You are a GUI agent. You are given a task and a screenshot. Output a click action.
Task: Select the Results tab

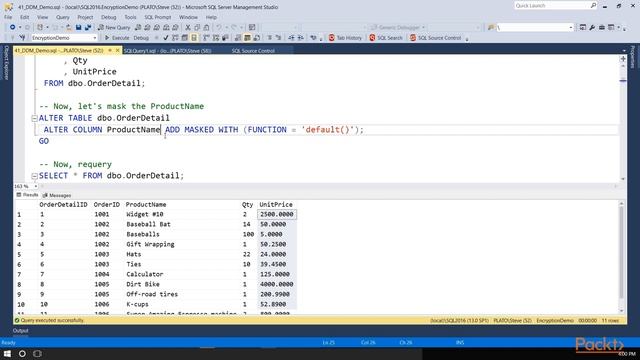27,195
